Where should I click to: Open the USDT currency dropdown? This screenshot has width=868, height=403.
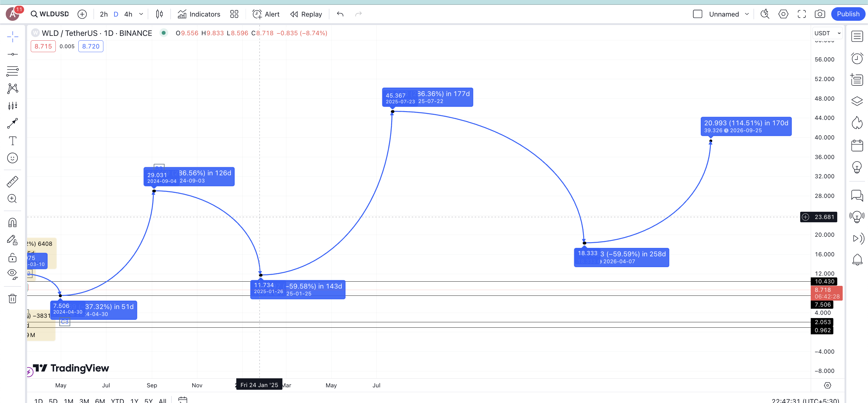[x=827, y=33]
